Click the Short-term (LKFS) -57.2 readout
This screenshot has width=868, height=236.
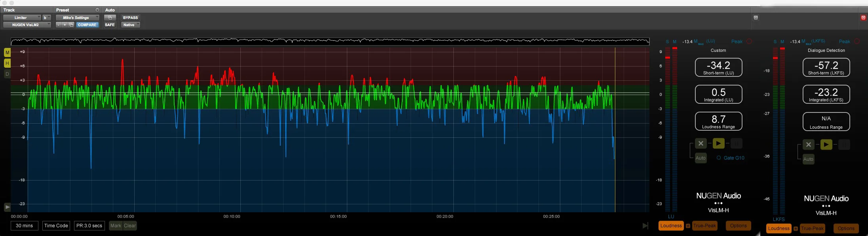point(826,67)
